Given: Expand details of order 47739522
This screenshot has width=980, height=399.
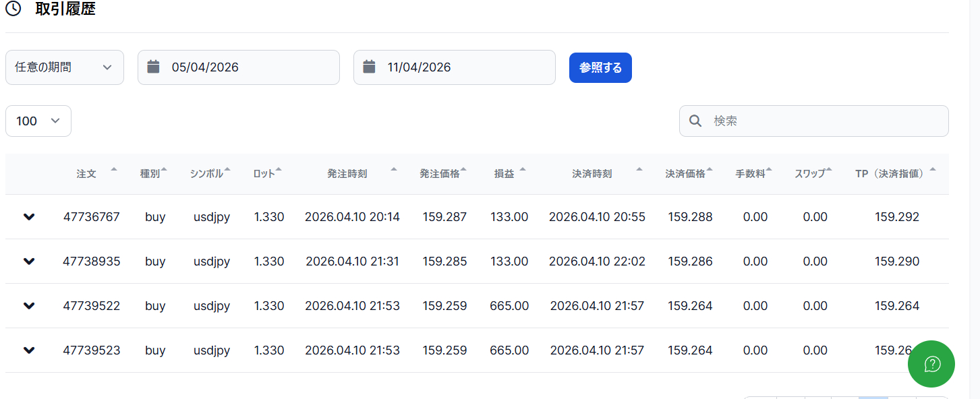Looking at the screenshot, I should 29,306.
